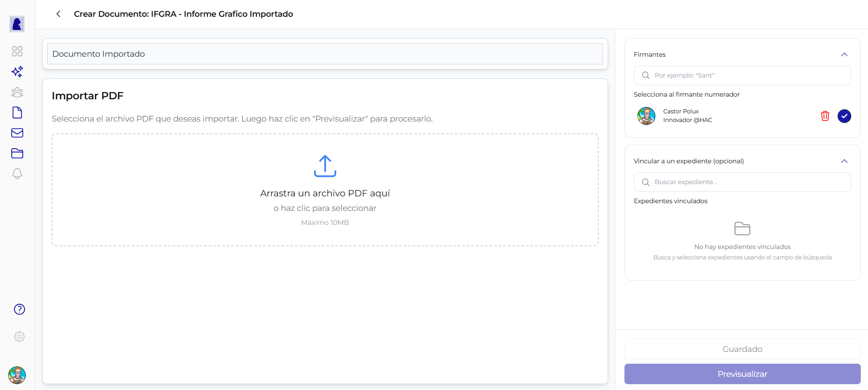The image size is (868, 390).
Task: Collapse the Vincular a un expediente section
Action: coord(844,161)
